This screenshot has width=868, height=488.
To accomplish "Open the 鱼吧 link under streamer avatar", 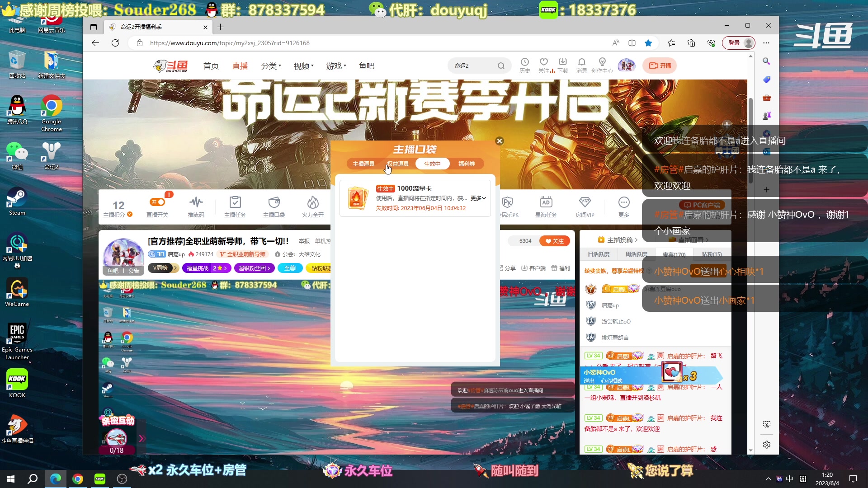I will pos(113,271).
